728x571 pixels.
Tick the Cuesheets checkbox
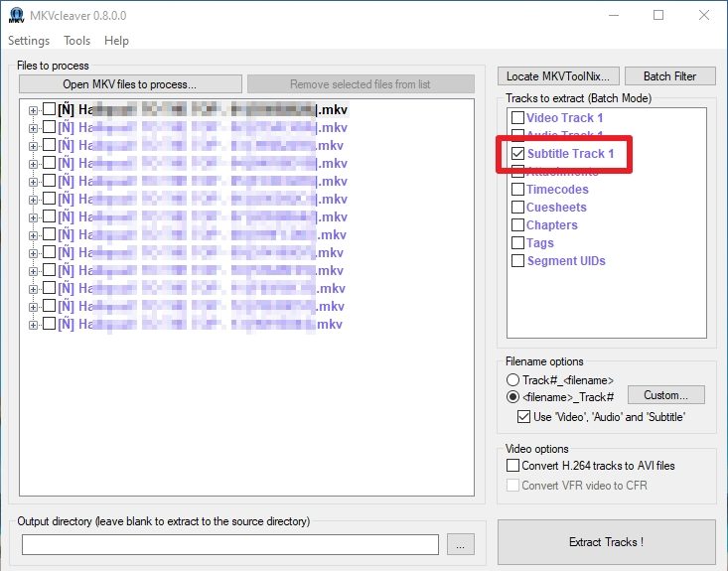(517, 207)
